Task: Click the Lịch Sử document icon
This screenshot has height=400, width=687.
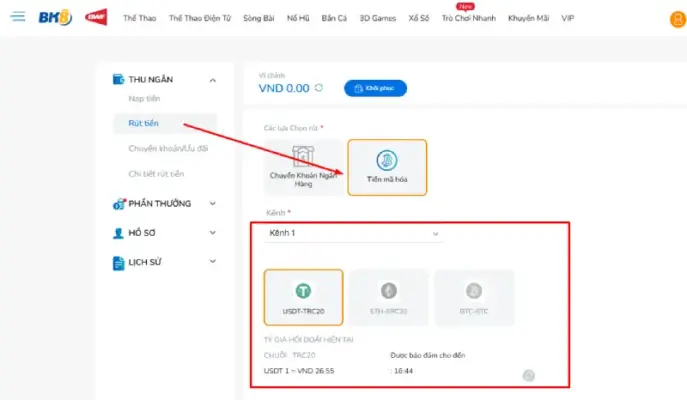Action: point(118,263)
